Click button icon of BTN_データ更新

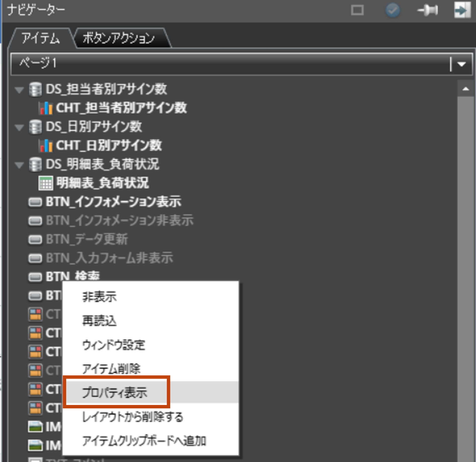coord(35,240)
